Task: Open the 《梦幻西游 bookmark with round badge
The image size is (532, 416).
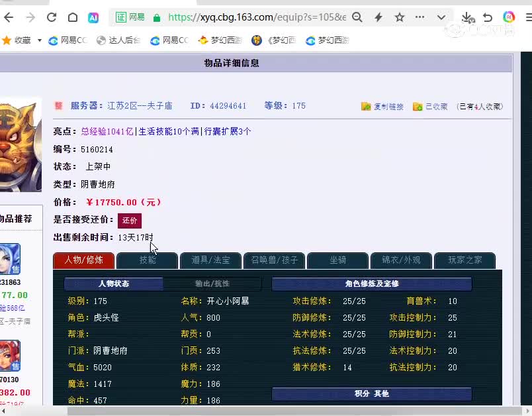Action: point(273,40)
